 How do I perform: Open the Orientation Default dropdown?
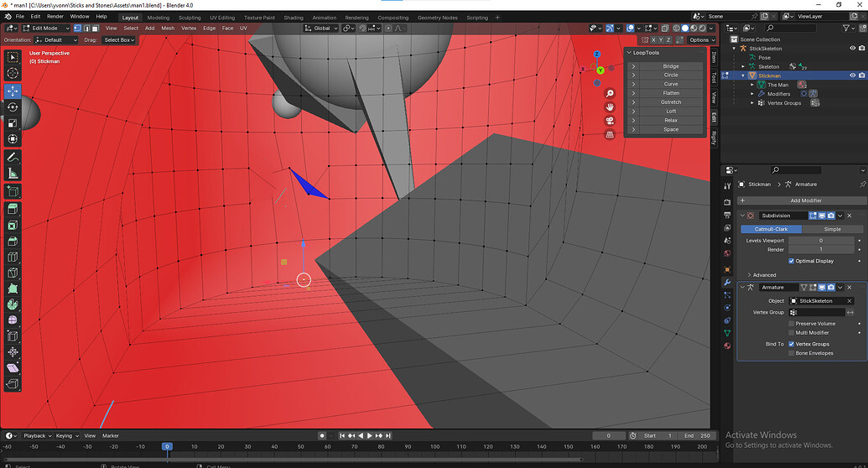pos(56,40)
